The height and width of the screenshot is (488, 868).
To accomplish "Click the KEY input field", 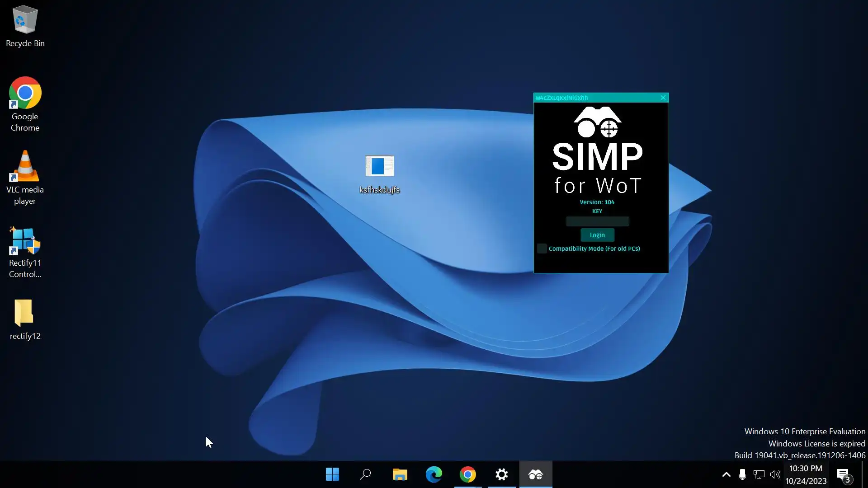I will 597,221.
